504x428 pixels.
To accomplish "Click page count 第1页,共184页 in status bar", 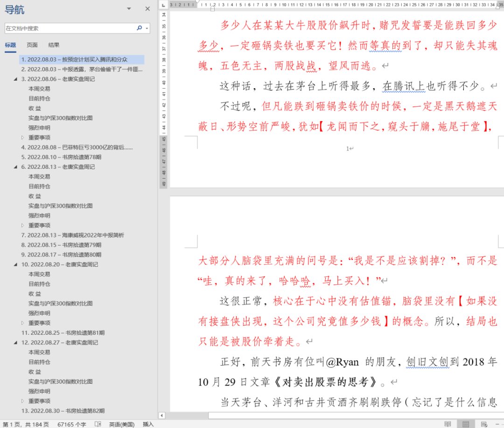I will click(26, 424).
